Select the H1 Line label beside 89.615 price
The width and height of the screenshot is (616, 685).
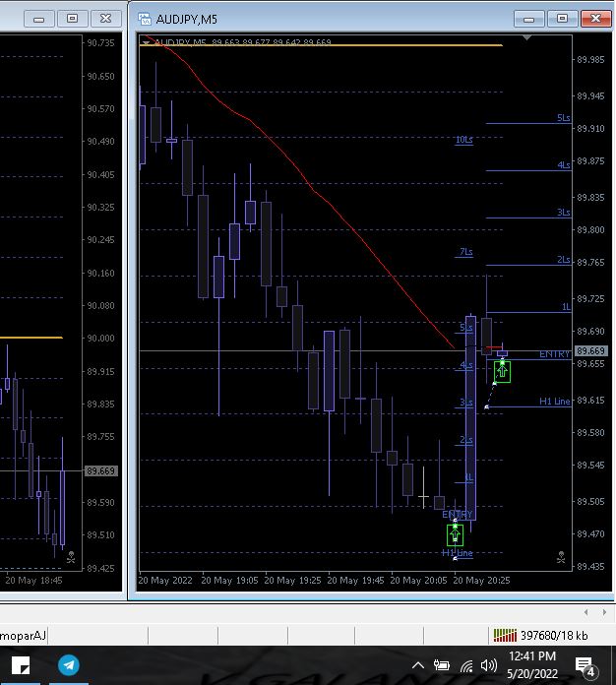pyautogui.click(x=555, y=401)
